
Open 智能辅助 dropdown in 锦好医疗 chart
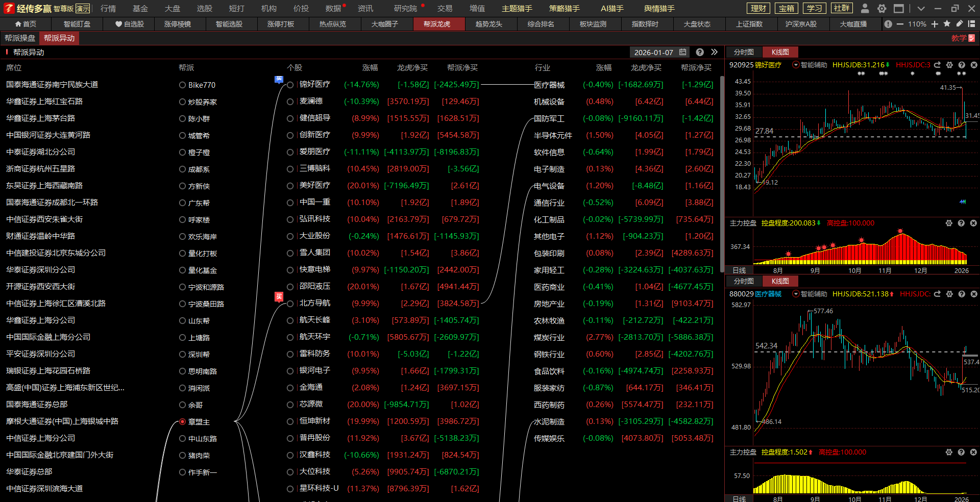coord(796,65)
